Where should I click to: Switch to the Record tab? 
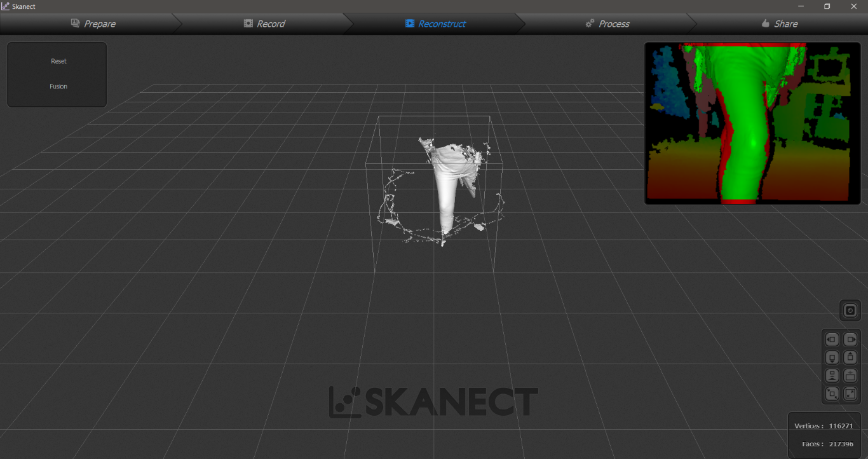click(264, 24)
